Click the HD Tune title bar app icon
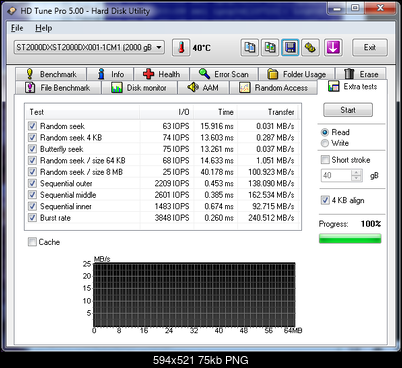Viewport: 402px width, 368px height. (x=12, y=11)
